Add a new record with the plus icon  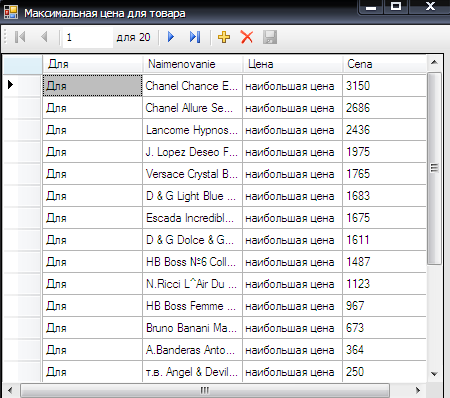click(x=224, y=37)
